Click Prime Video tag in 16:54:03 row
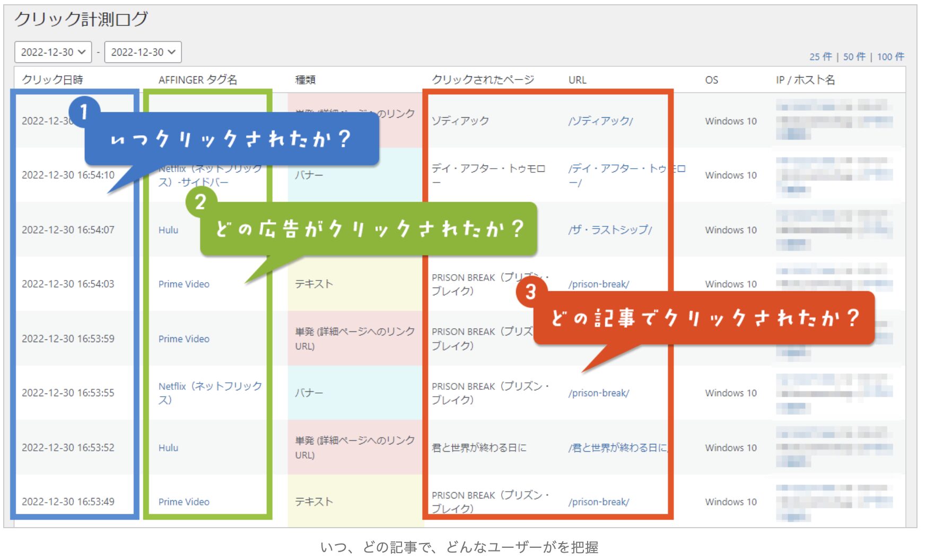The width and height of the screenshot is (926, 560). pos(184,284)
